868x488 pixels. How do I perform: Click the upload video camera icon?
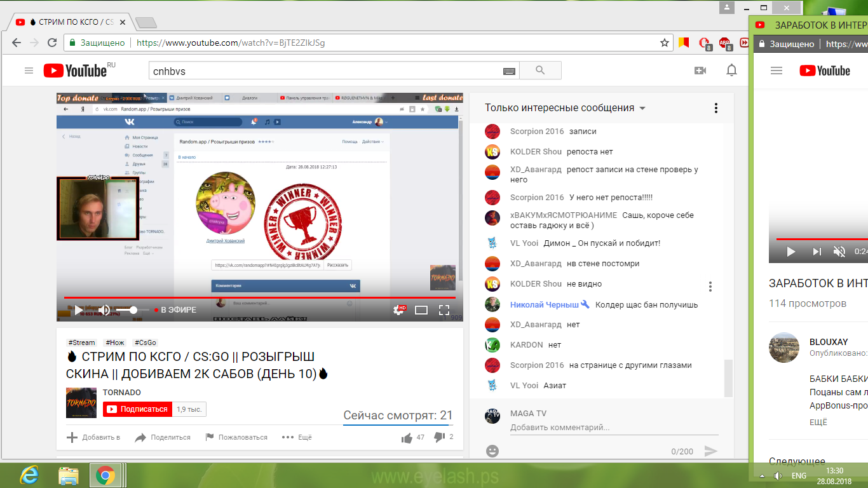(x=700, y=71)
